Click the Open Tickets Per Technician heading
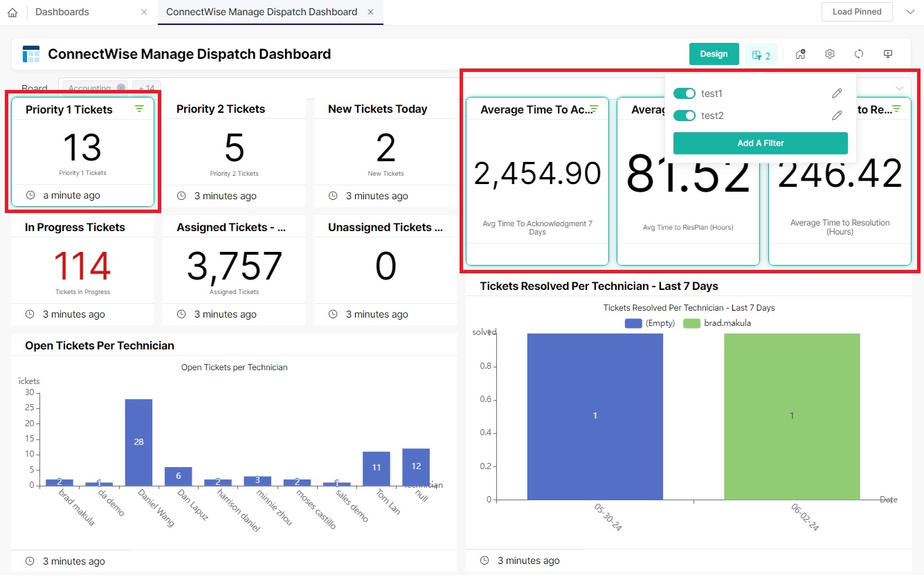 click(100, 345)
